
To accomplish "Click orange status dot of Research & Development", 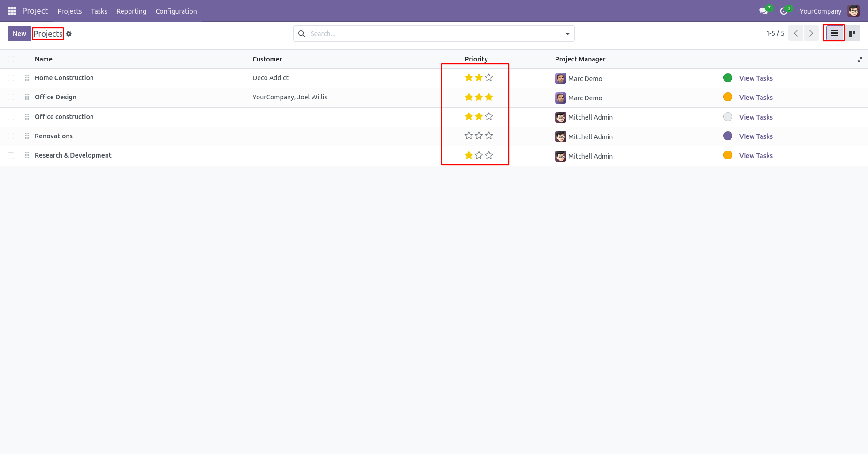I will click(728, 155).
